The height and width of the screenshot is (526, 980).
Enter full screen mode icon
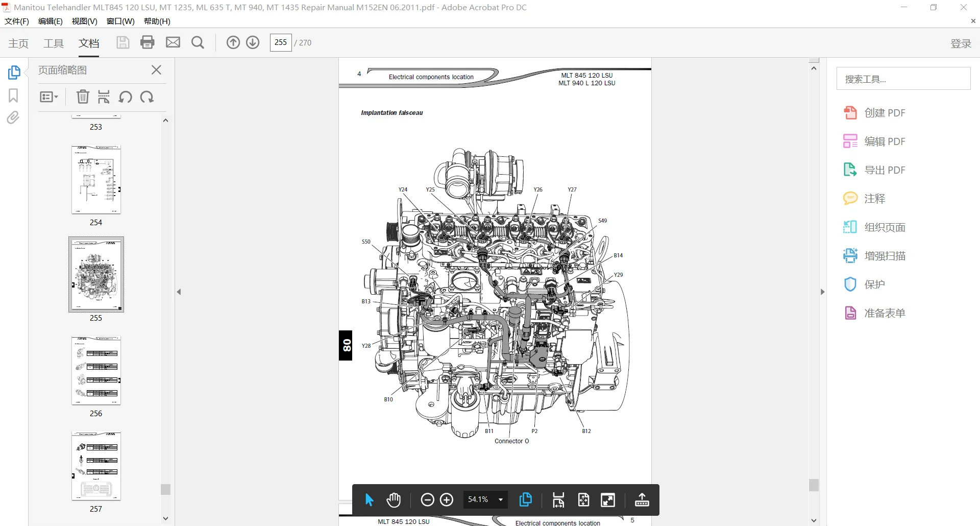click(x=608, y=500)
